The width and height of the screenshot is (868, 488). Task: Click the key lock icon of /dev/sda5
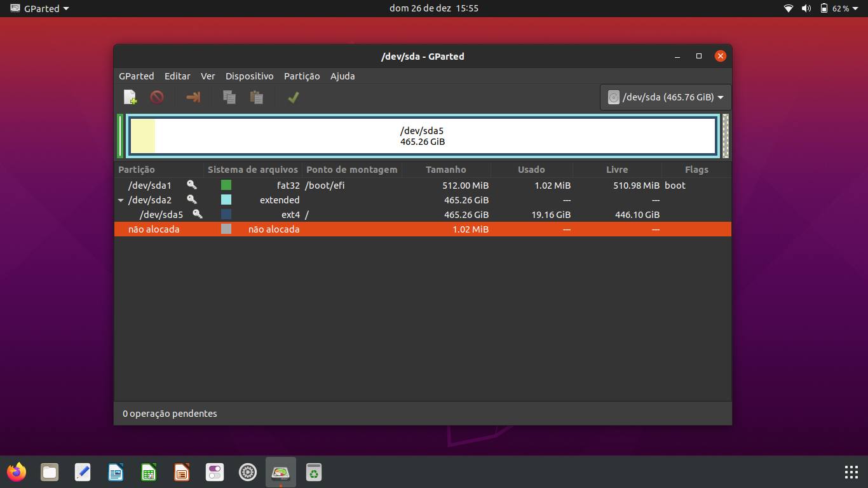click(198, 214)
